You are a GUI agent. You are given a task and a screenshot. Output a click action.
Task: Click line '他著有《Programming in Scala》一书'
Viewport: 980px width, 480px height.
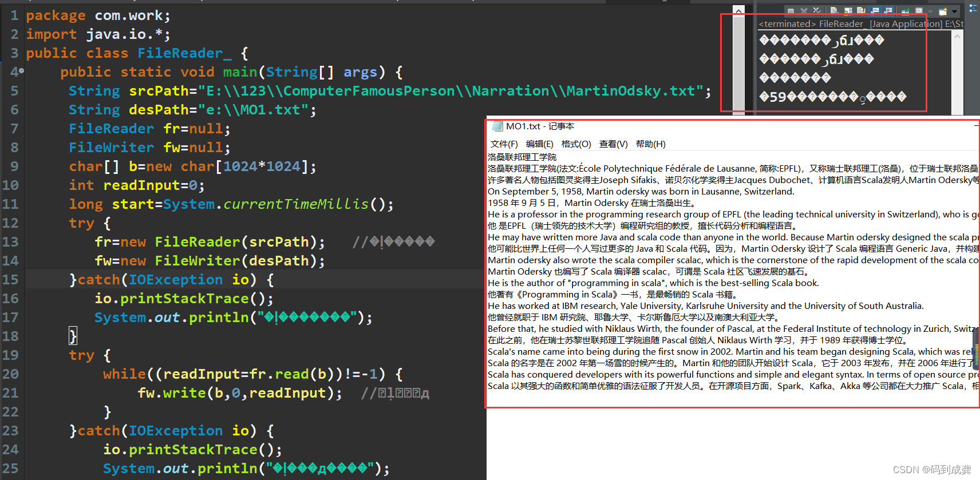click(x=612, y=294)
